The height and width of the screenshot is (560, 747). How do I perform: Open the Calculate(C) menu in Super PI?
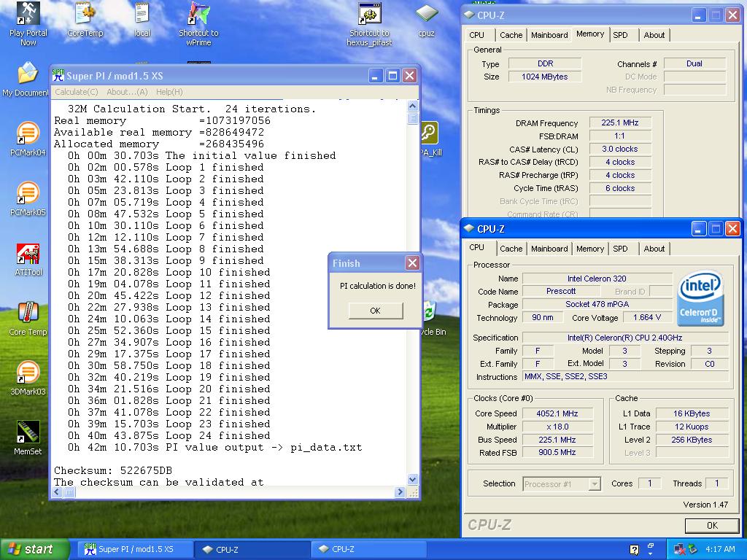click(x=76, y=92)
